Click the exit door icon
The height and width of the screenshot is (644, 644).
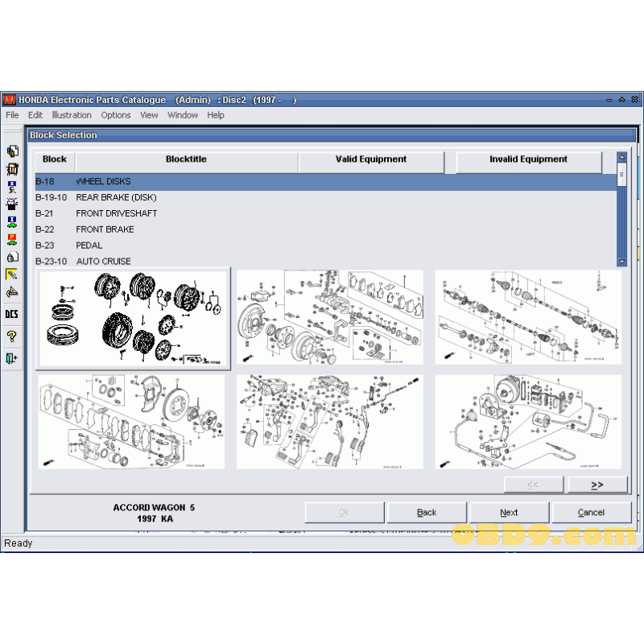tap(11, 358)
